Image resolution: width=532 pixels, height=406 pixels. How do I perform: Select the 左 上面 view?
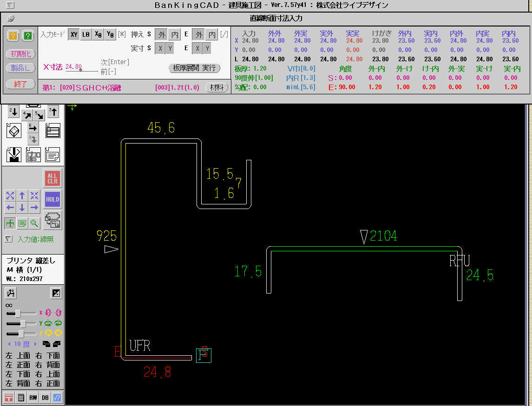18,355
